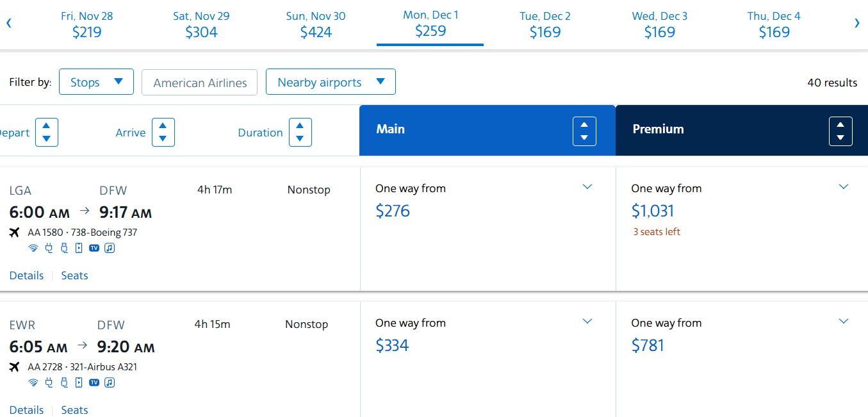Sort flights by Arrive time arrows
The image size is (868, 417).
click(x=163, y=133)
